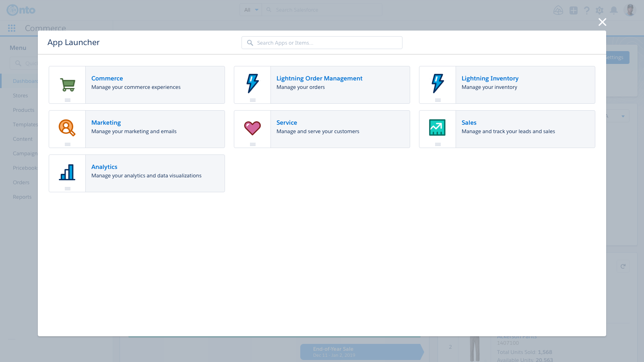Click the Commerce shopping cart icon

pyautogui.click(x=68, y=84)
